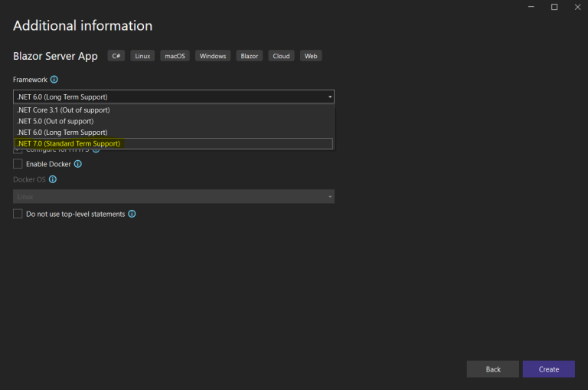Pick .NET 6.0 (Long Term Support) option
588x390 pixels.
62,133
